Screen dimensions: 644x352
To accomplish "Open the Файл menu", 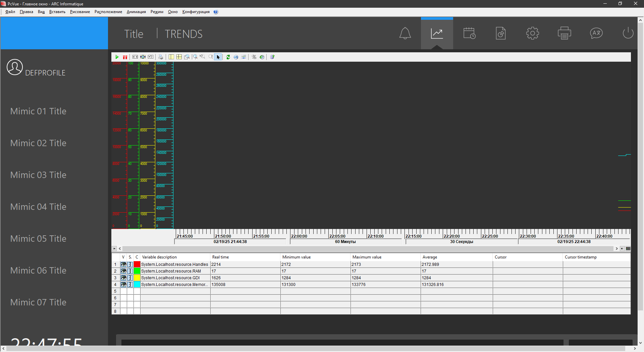I will (10, 12).
